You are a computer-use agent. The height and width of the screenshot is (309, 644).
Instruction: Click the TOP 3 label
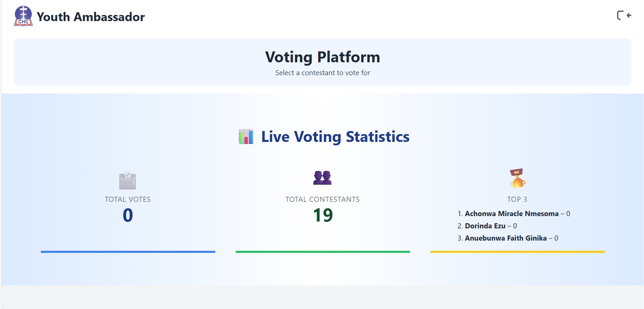point(517,199)
